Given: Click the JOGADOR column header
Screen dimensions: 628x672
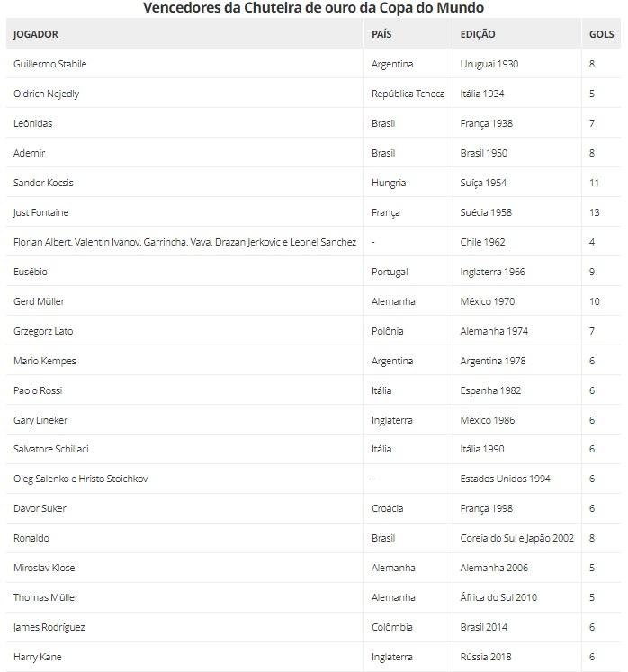Looking at the screenshot, I should (x=36, y=34).
